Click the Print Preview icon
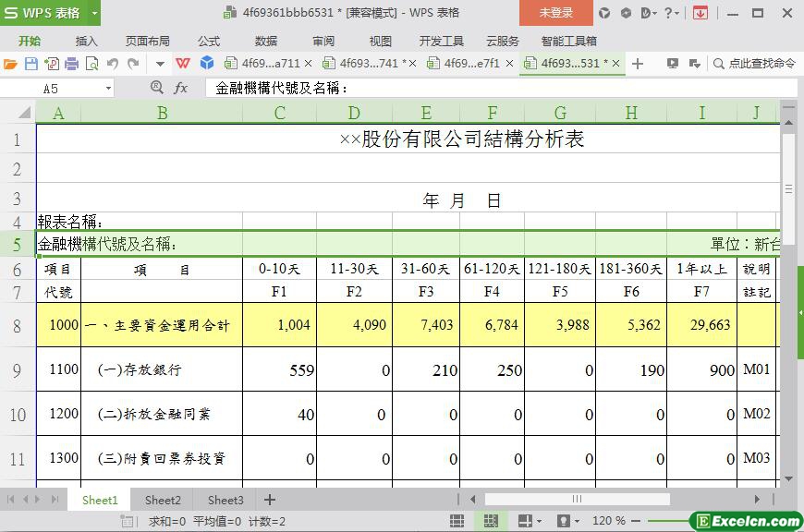This screenshot has height=532, width=804. pyautogui.click(x=91, y=64)
